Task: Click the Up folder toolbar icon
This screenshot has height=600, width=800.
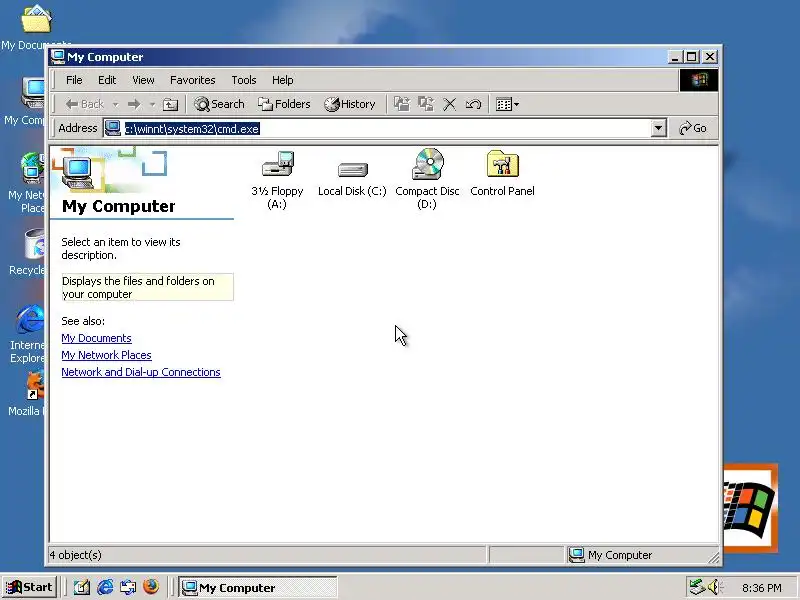Action: click(170, 105)
